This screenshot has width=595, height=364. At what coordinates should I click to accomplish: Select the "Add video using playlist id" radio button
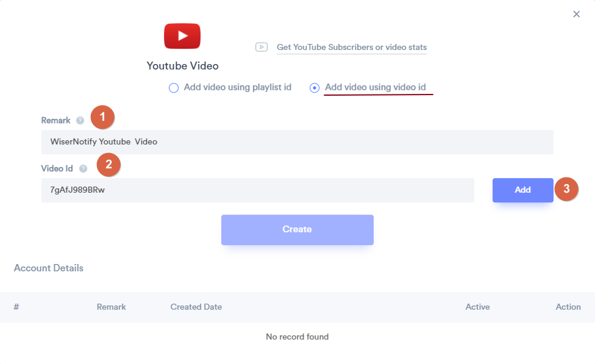174,88
